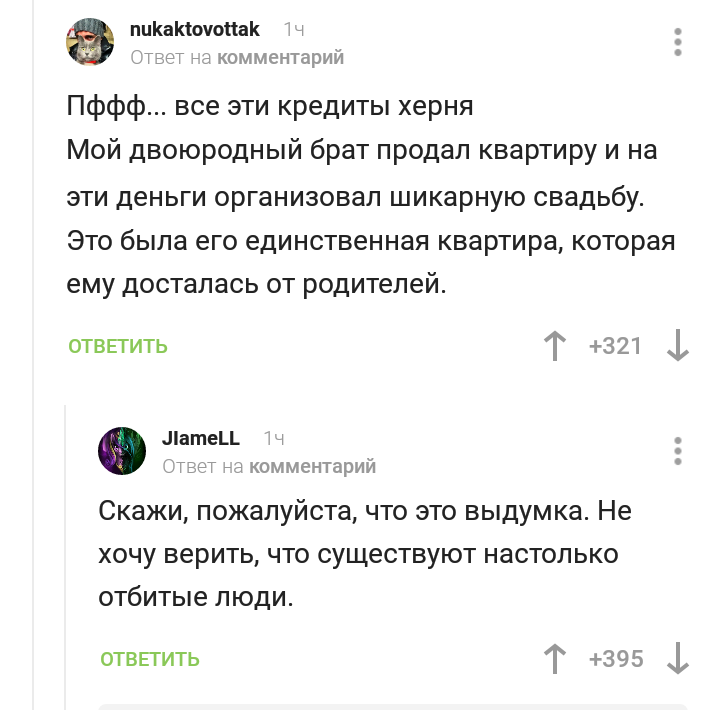
Task: Click the '1ч' timestamp beside nukaktovottak
Action: click(295, 30)
